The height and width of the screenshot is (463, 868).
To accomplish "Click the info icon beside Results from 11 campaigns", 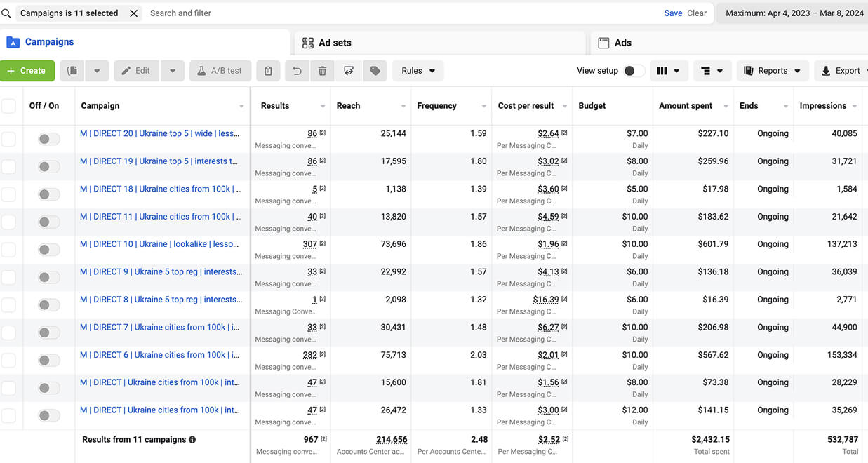I will [x=192, y=440].
